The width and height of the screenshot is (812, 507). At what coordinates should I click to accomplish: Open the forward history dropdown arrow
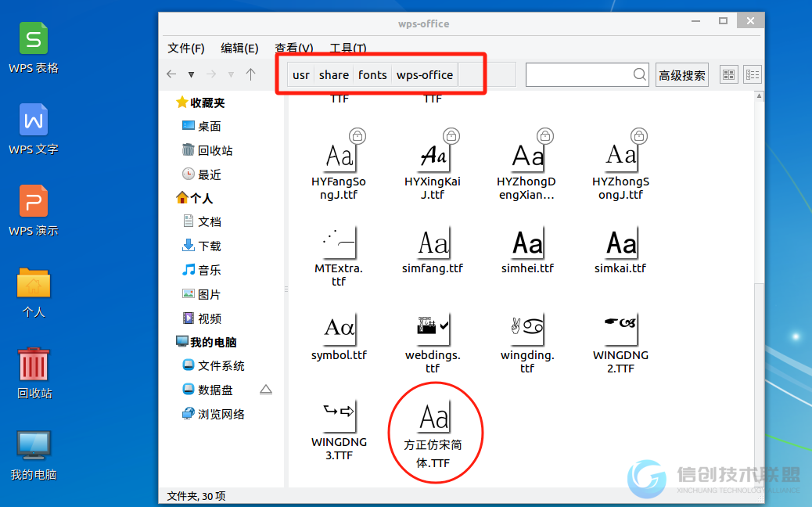[231, 74]
